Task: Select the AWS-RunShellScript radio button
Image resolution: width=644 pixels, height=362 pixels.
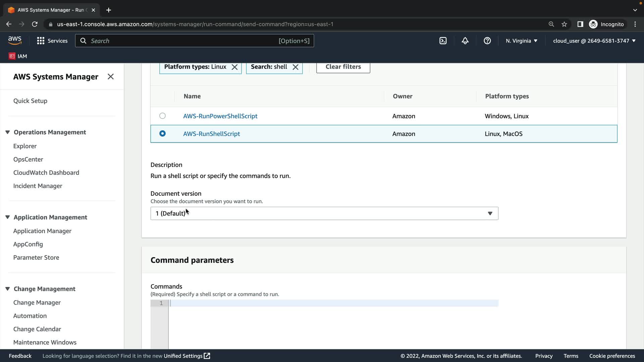Action: pos(162,133)
